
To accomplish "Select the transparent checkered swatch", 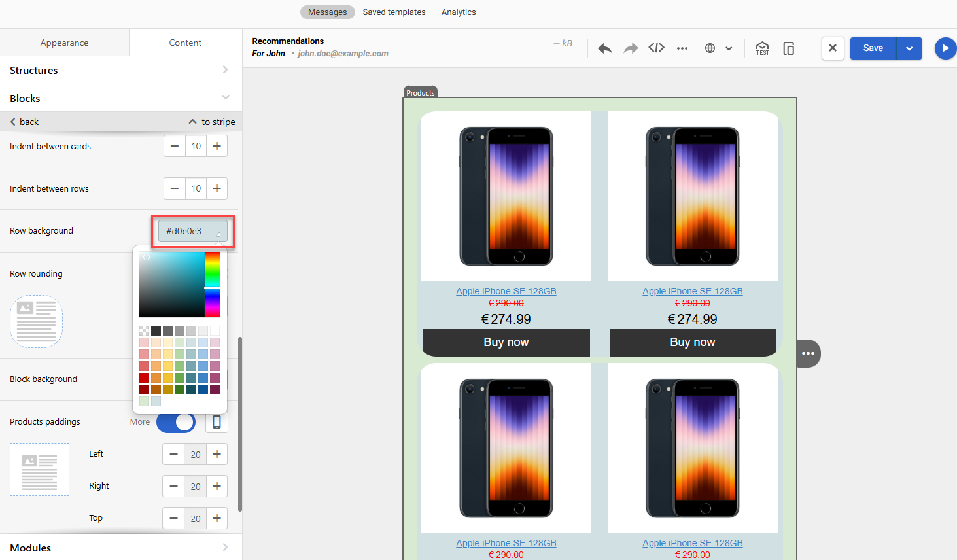I will point(144,330).
